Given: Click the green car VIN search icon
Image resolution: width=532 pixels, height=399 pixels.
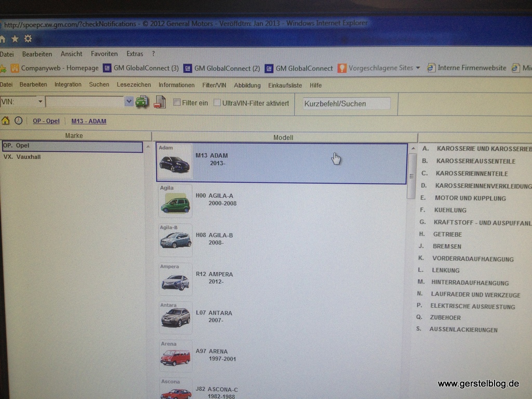Looking at the screenshot, I should [x=142, y=102].
